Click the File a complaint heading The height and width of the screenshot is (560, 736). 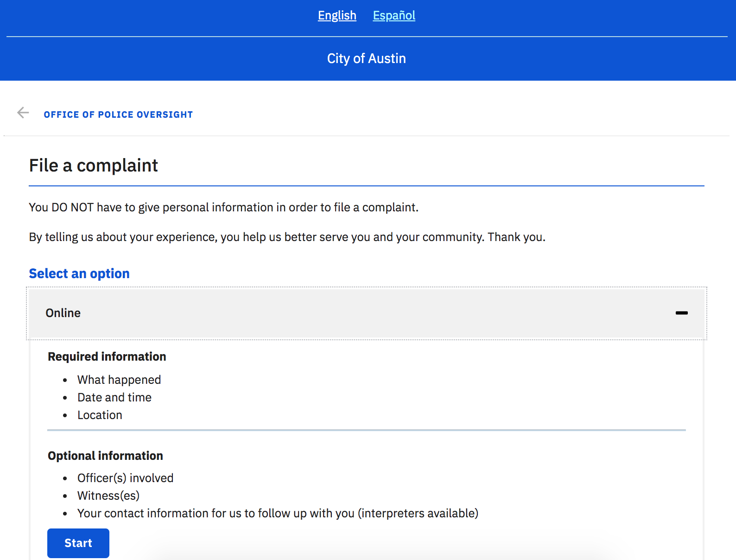pos(93,165)
